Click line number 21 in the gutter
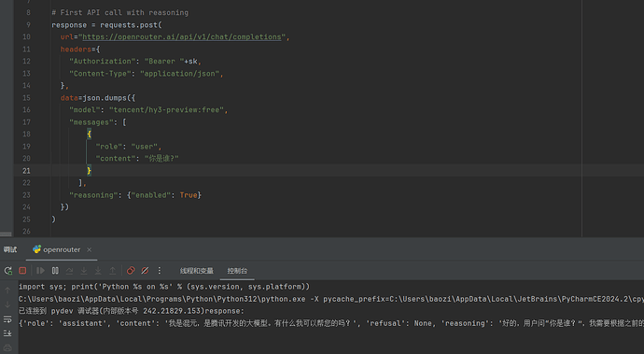Viewport: 644px width, 354px height. [26, 171]
